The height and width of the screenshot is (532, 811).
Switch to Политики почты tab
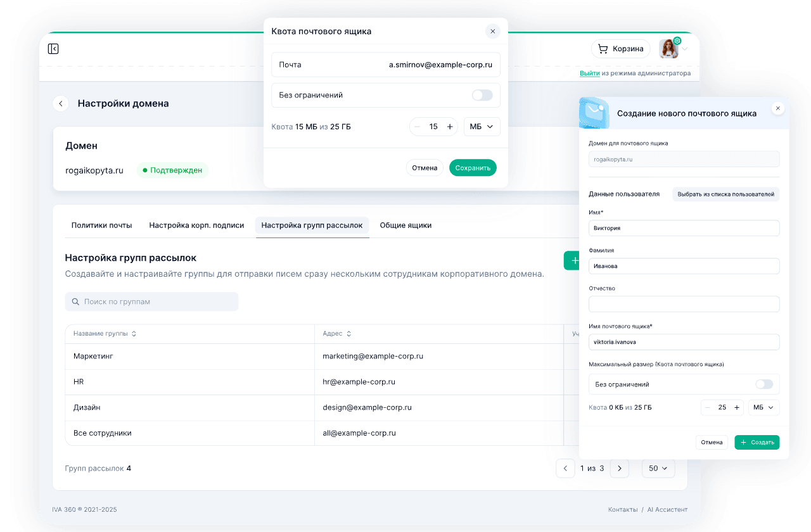tap(101, 225)
